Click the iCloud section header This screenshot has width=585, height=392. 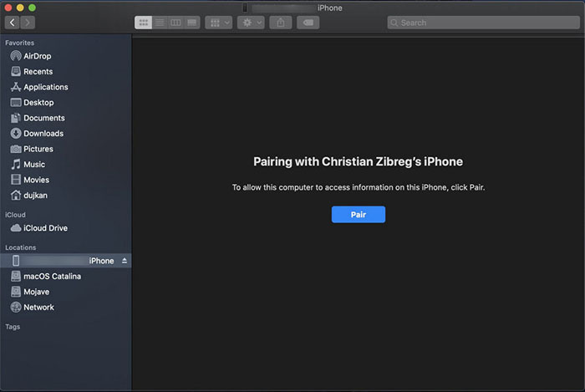(15, 215)
